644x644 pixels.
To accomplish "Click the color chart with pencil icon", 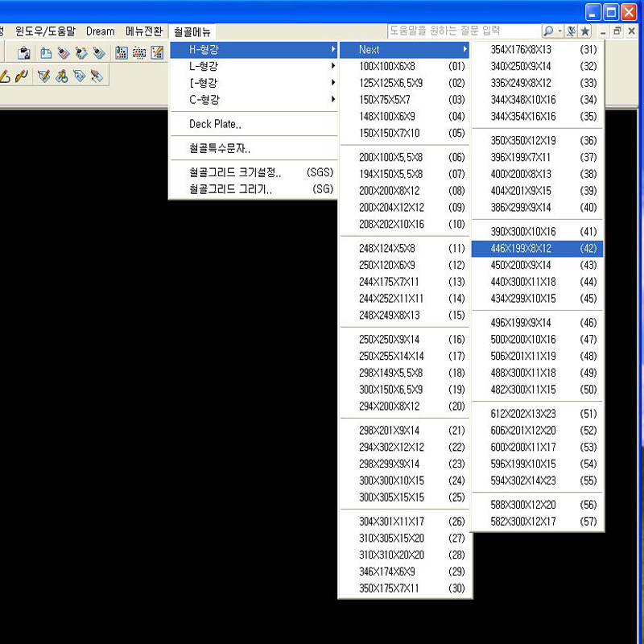I will tap(157, 52).
